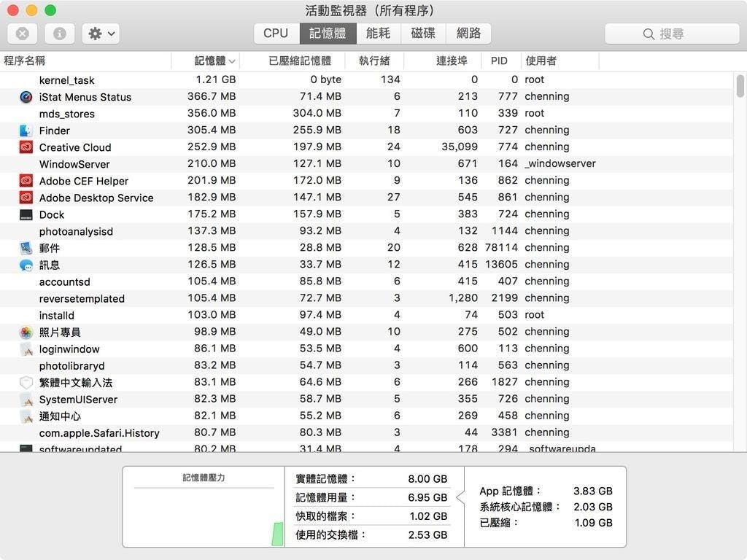Click the 35,099 ports value
747x560 pixels.
tap(460, 147)
